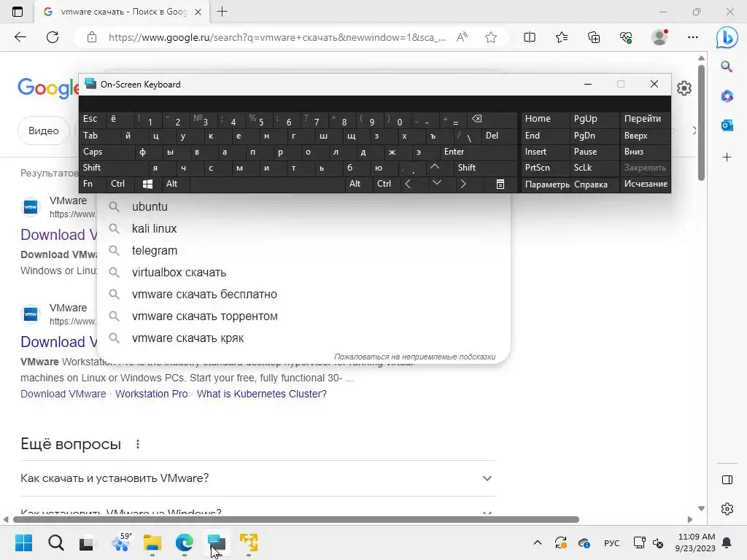747x560 pixels.
Task: Click the horizontal scrollbar thumb
Action: (x=296, y=519)
